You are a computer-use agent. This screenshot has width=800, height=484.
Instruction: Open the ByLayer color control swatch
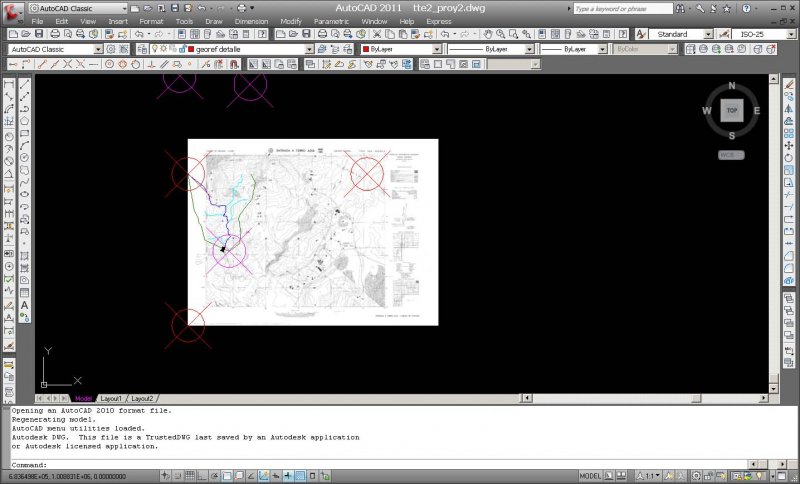(x=401, y=49)
